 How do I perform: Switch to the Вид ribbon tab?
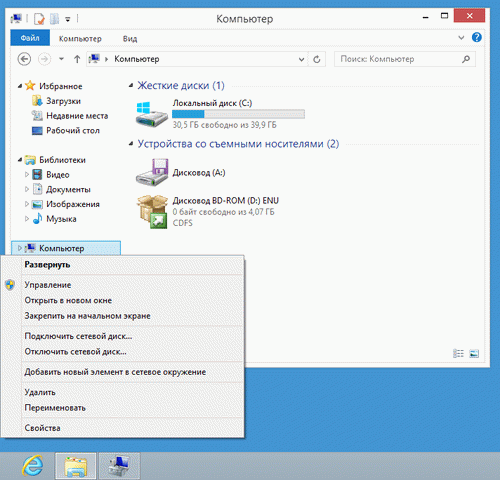point(130,39)
